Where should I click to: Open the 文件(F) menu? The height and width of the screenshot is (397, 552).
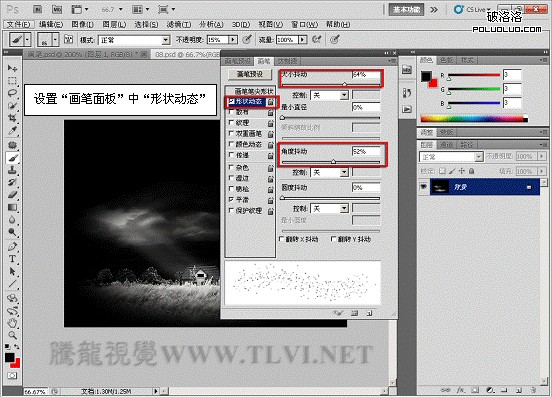(x=19, y=24)
